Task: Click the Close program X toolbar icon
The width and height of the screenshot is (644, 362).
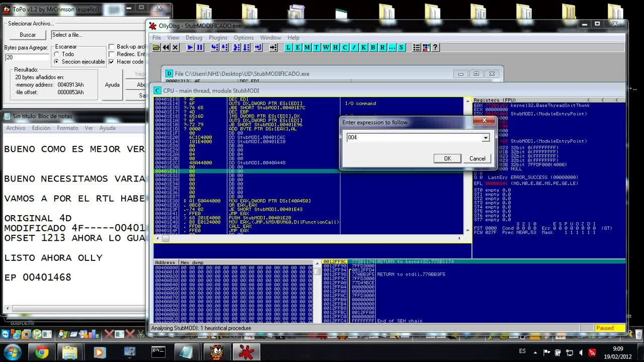Action: coord(175,47)
